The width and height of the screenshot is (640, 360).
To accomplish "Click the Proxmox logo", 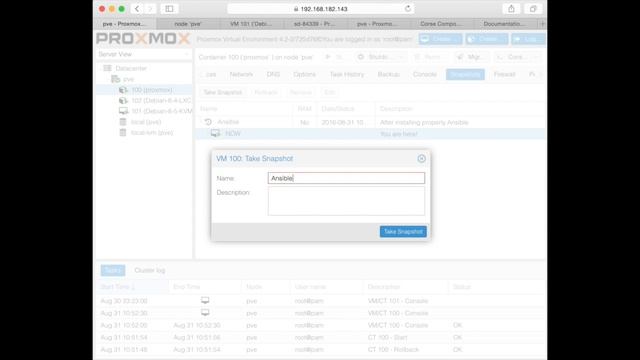I will [143, 39].
